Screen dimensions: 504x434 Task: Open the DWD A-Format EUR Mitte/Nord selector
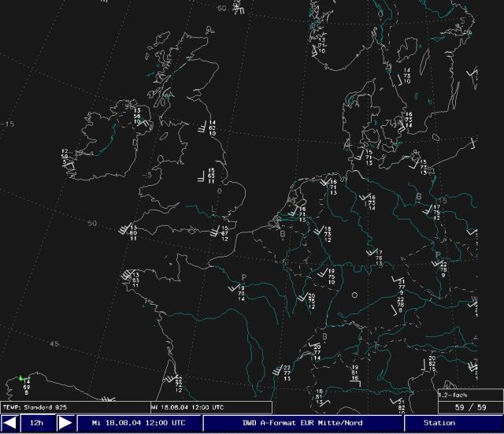[303, 423]
